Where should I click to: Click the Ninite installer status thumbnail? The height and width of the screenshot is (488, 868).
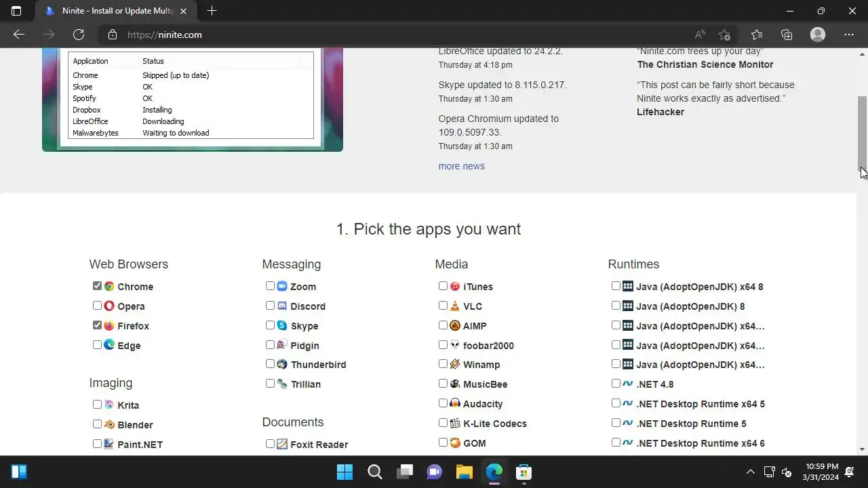(193, 99)
